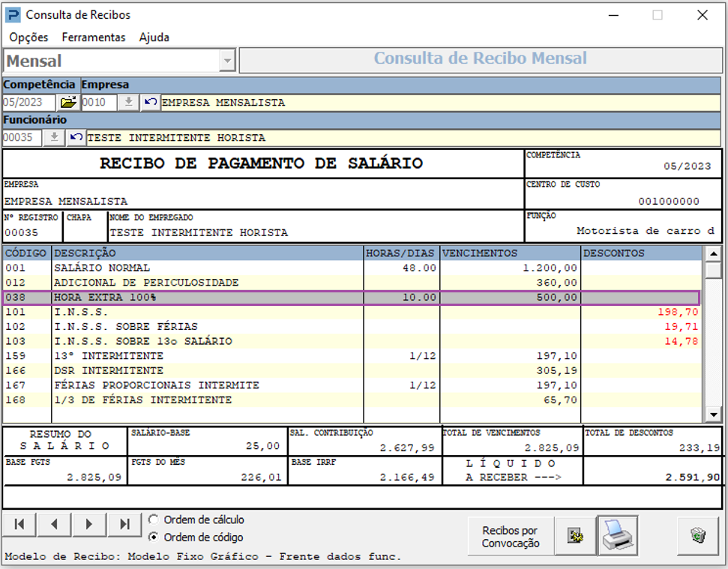
Task: Click the centro de custo 001000000
Action: [669, 201]
